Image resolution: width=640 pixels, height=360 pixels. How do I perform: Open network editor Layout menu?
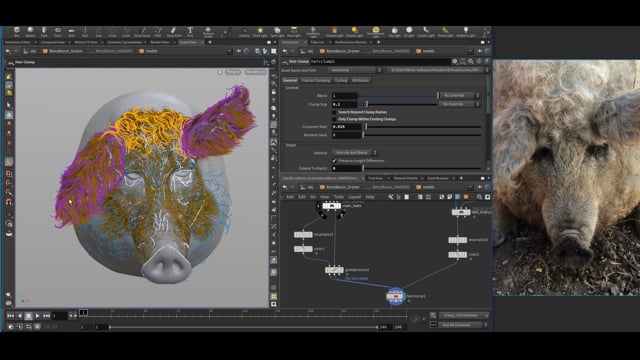coord(354,197)
